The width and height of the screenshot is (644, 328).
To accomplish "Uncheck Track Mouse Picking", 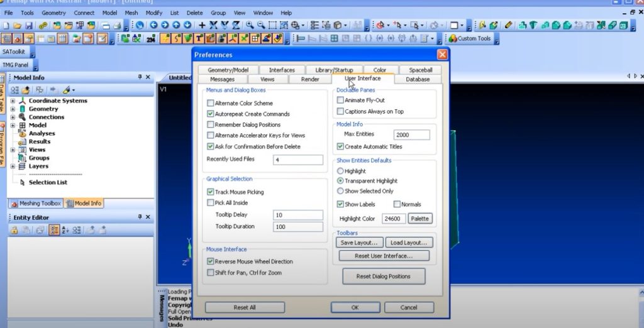I will tap(211, 192).
